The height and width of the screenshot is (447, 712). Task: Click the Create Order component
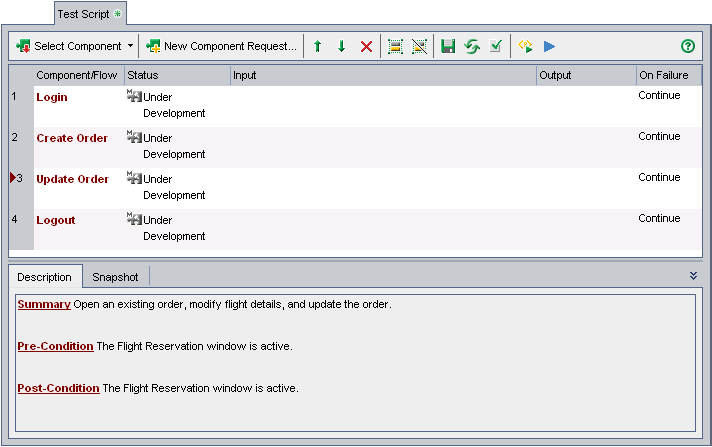click(x=72, y=138)
